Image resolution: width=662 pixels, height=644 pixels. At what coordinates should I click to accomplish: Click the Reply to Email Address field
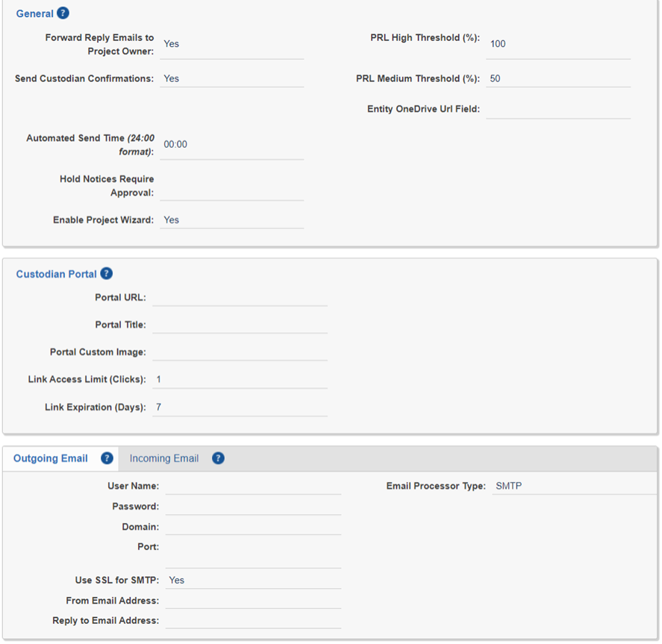point(254,619)
